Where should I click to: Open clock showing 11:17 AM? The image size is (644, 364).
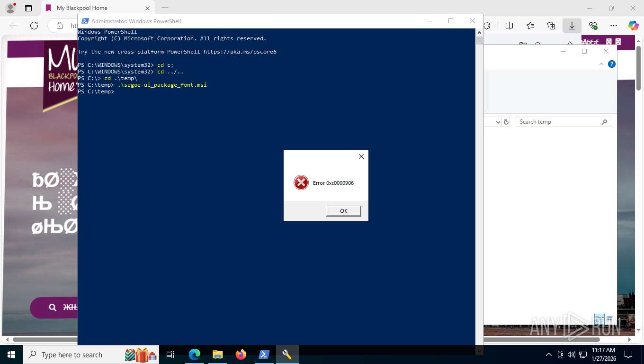[603, 354]
